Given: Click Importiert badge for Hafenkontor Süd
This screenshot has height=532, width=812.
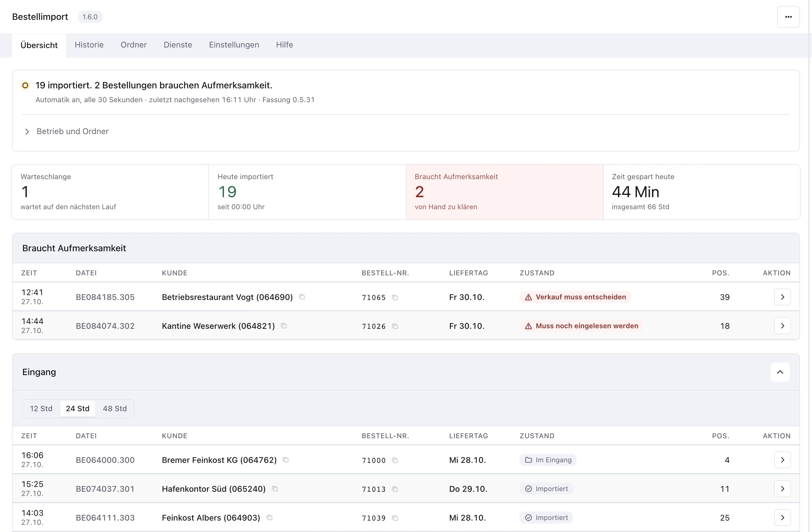Looking at the screenshot, I should click(x=546, y=489).
